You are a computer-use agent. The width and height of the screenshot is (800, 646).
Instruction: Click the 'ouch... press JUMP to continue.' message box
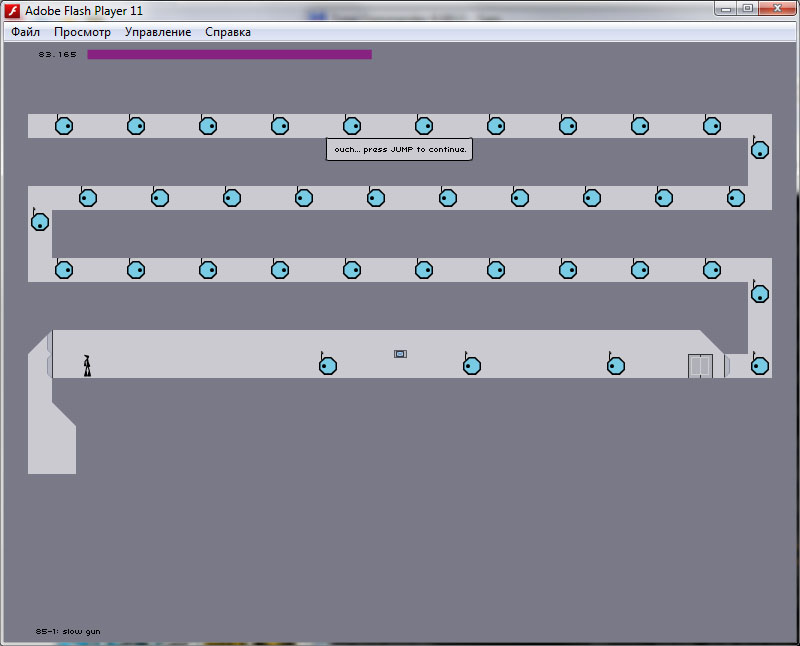tap(399, 149)
